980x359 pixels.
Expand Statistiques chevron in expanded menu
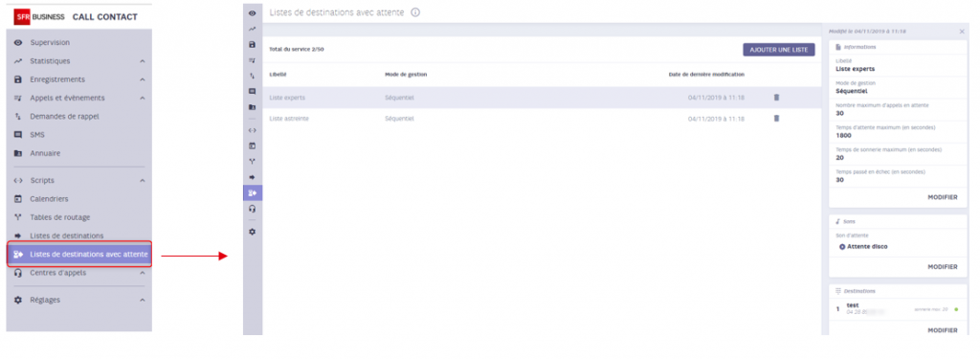tap(143, 61)
